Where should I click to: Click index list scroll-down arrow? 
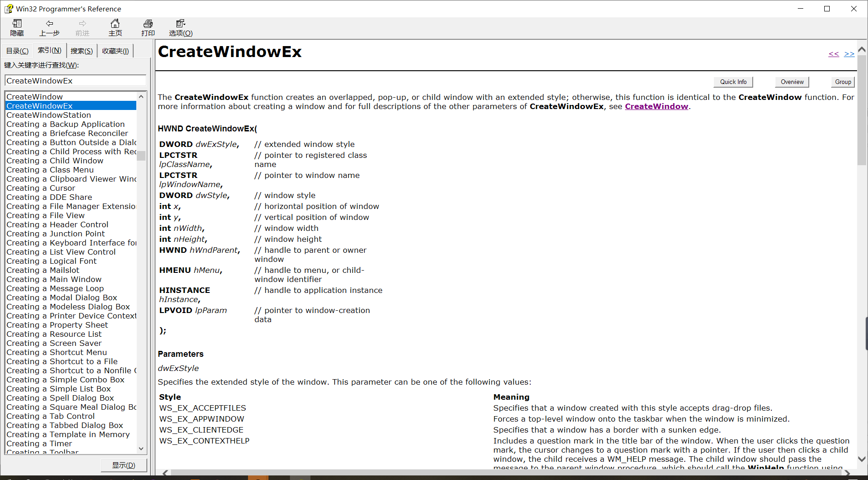coord(141,449)
